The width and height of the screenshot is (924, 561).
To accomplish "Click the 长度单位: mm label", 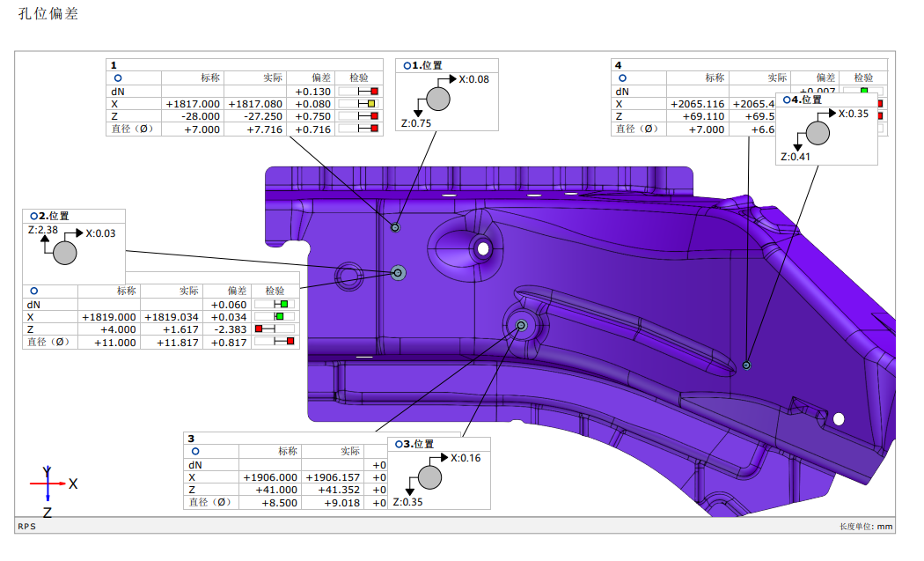I will point(865,526).
